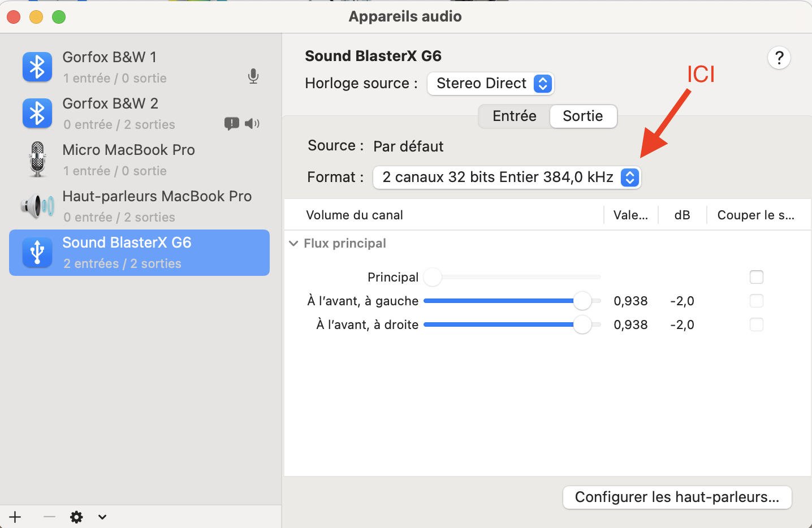Click the Bluetooth icon for Gorfox B&W 1
The image size is (812, 528).
(x=37, y=67)
